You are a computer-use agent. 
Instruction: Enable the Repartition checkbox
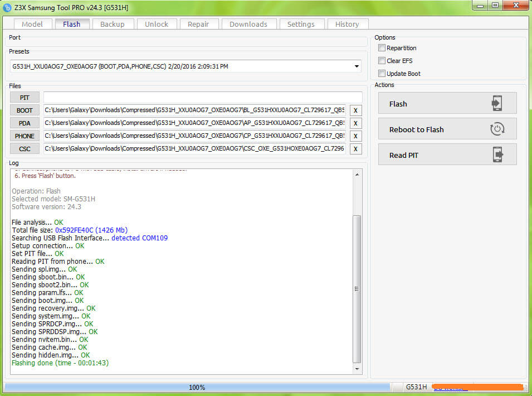click(382, 48)
